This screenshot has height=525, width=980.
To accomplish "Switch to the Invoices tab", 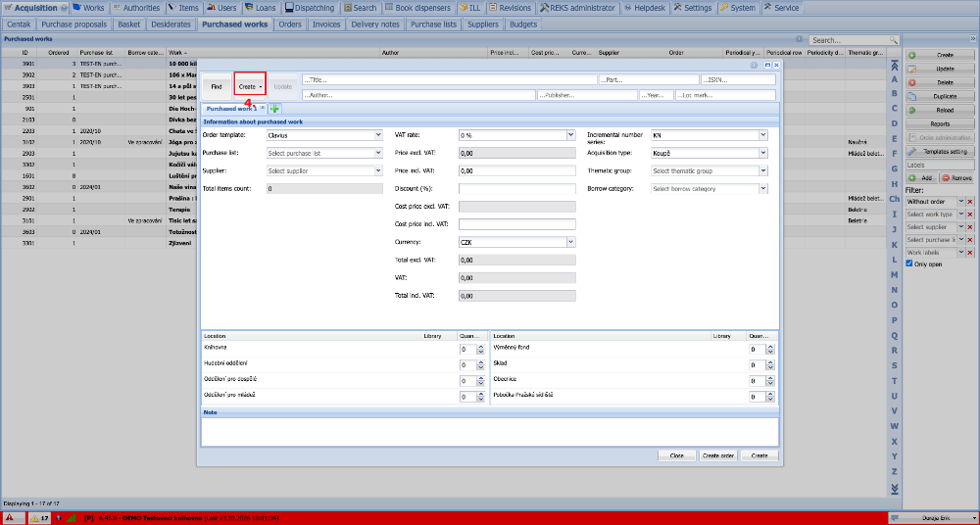I will (x=326, y=24).
